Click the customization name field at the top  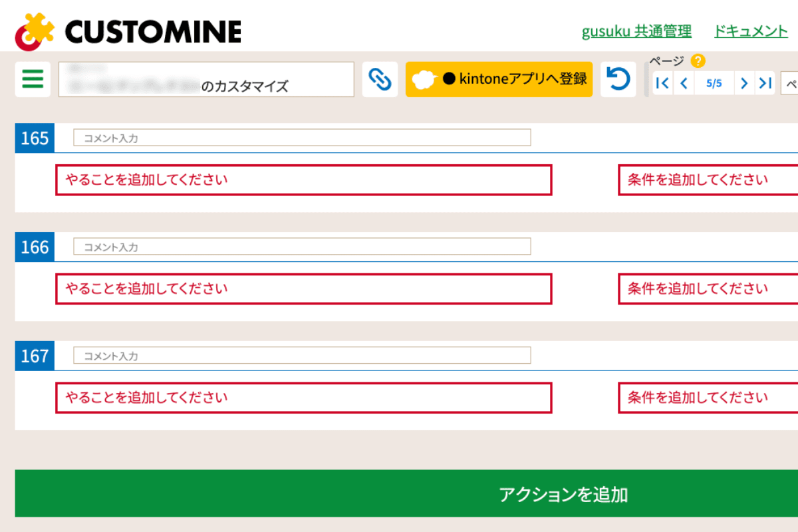click(x=206, y=78)
